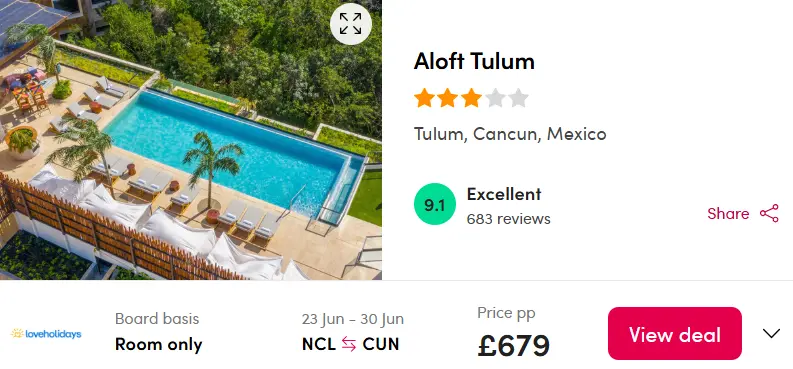The image size is (793, 369).
Task: Click the £679 price
Action: 513,346
